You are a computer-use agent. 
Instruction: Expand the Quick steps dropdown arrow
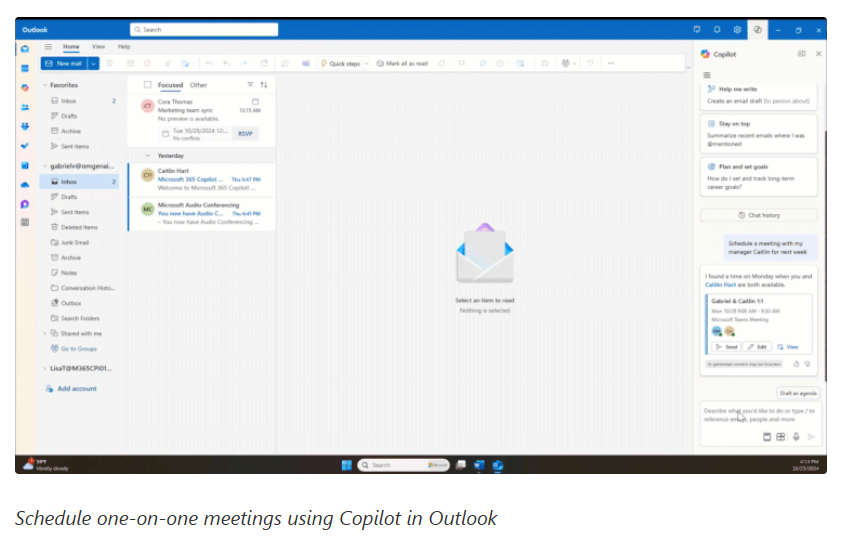[366, 63]
